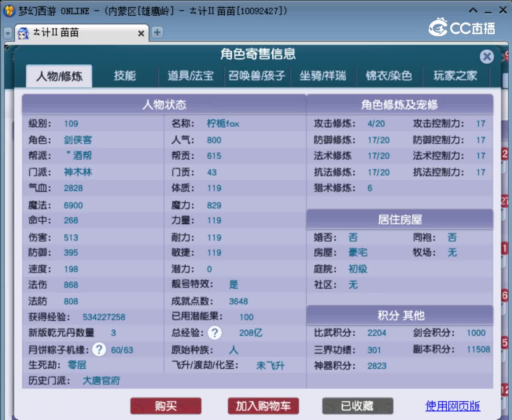The width and height of the screenshot is (512, 420).
Task: Open the 玩家之家 tab
Action: click(x=455, y=76)
